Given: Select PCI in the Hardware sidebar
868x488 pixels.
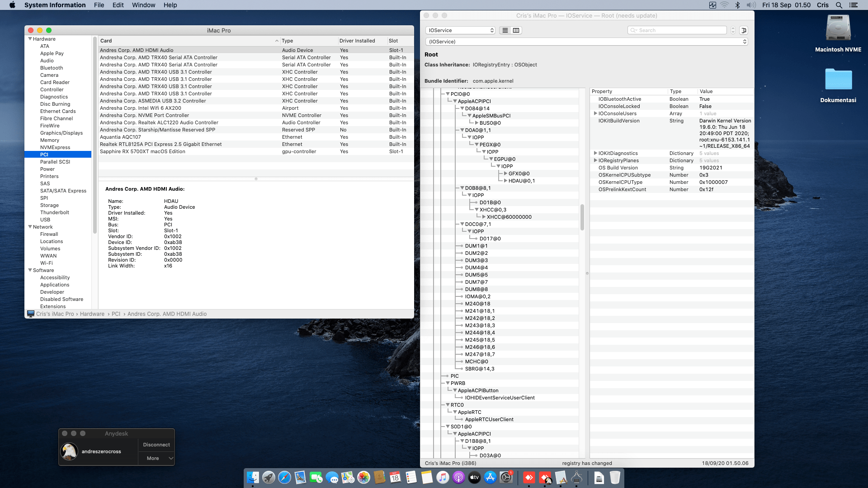Looking at the screenshot, I should coord(58,155).
